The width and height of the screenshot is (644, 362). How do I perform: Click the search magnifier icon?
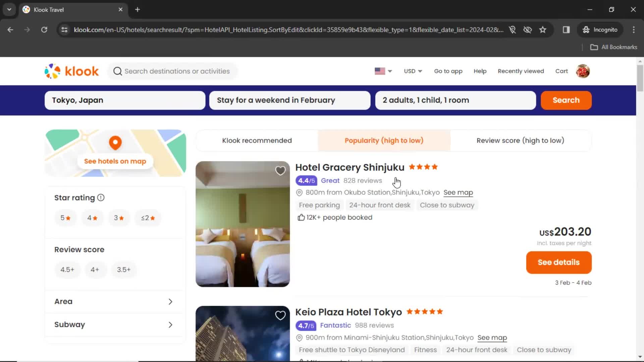pos(117,71)
